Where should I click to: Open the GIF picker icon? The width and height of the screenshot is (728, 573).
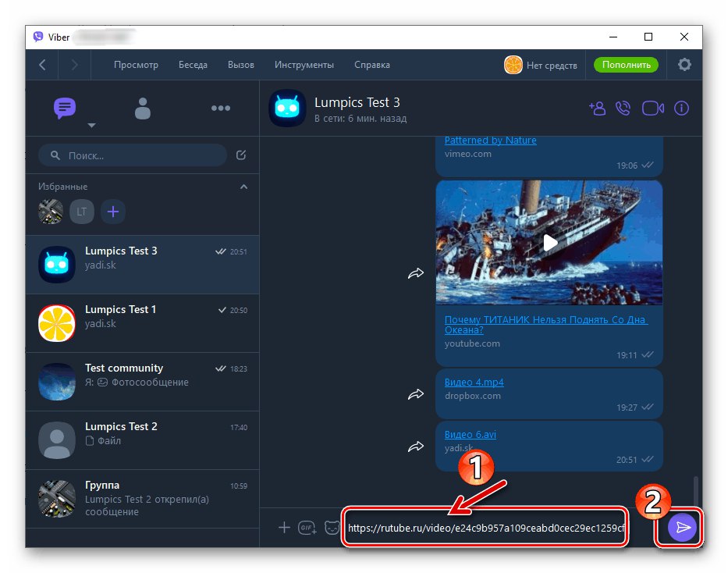[307, 528]
